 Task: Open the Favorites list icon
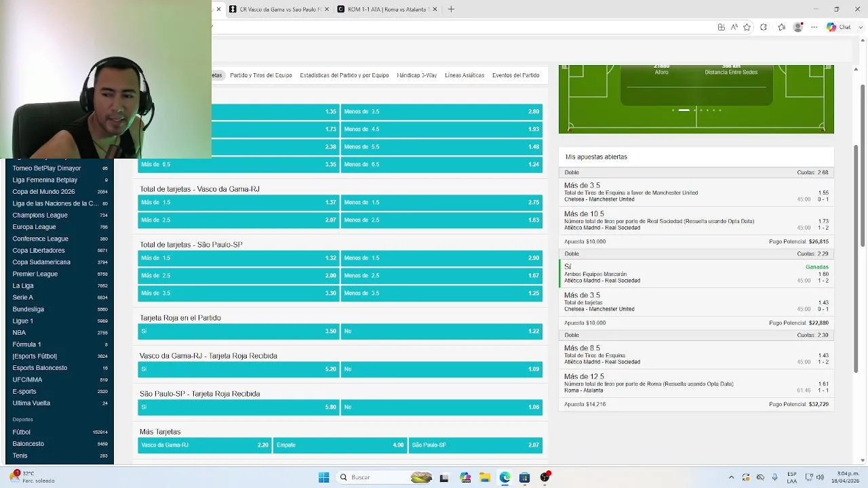coord(781,27)
